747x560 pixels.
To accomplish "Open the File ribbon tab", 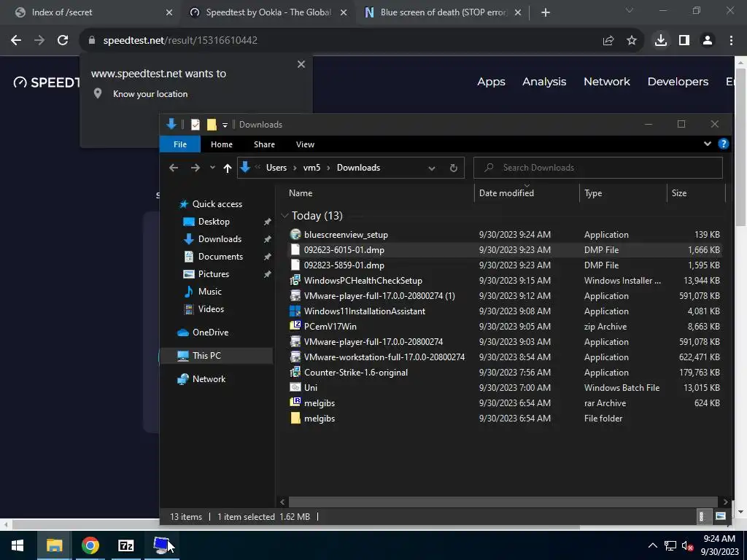I will click(180, 144).
